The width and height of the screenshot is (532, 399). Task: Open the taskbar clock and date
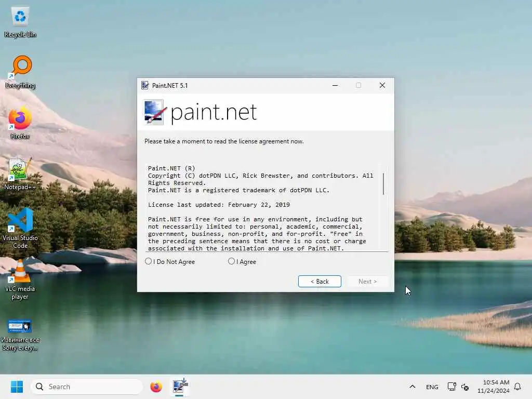click(x=494, y=387)
